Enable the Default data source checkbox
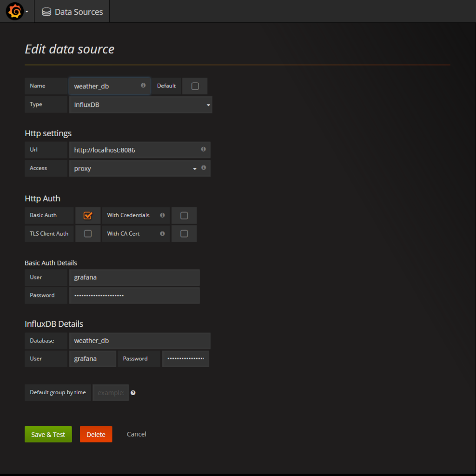This screenshot has height=476, width=476. tap(195, 86)
